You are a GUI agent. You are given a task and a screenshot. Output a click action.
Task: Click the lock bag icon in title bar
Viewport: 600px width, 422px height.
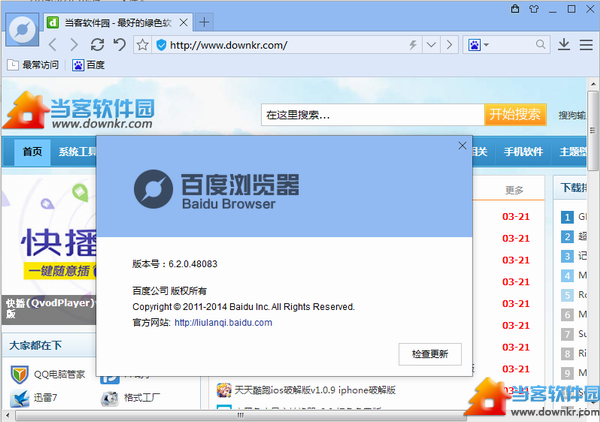point(515,8)
